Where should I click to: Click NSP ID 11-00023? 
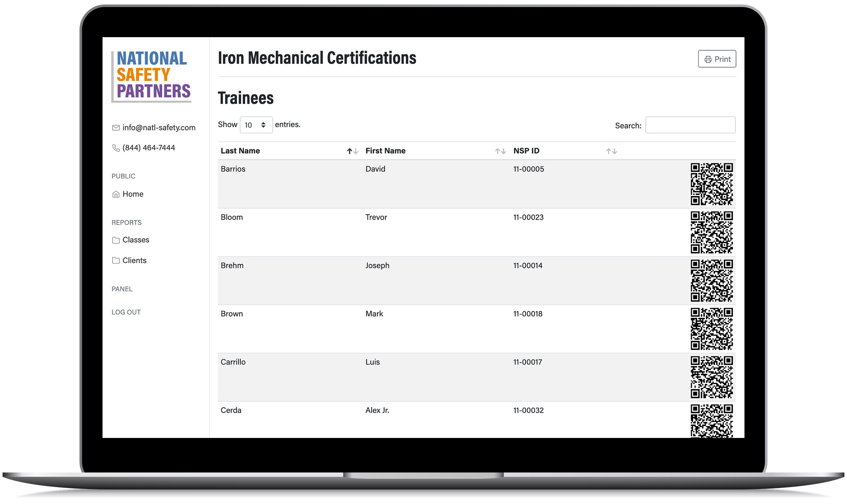(x=528, y=217)
